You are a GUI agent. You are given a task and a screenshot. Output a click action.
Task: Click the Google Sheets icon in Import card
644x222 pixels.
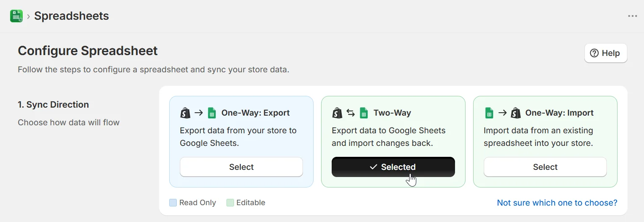coord(489,113)
